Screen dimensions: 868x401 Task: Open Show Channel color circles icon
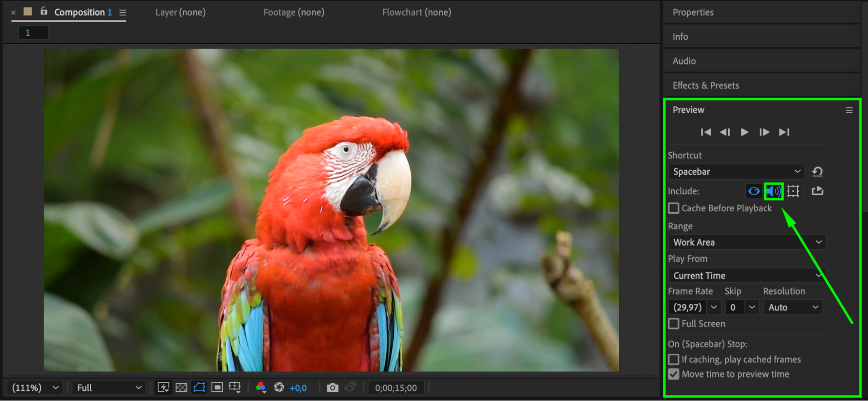261,388
